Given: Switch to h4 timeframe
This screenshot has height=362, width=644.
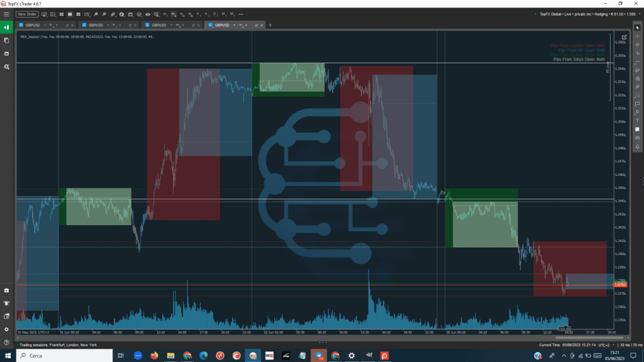Looking at the screenshot, I should coord(207,14).
